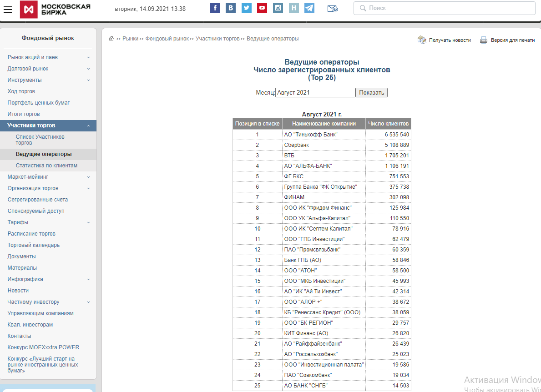Open the YouTube social icon
Viewport: 541px width, 392px height.
tap(262, 8)
